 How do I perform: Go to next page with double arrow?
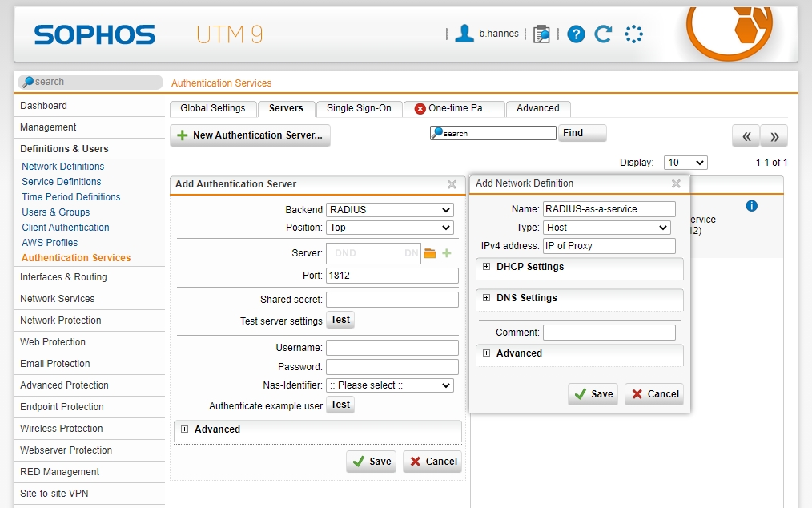coord(774,136)
